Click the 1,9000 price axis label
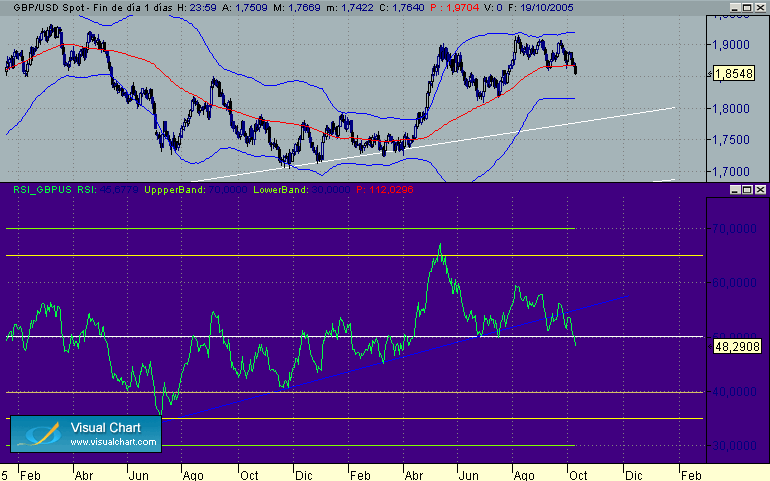770x481 pixels. (731, 45)
